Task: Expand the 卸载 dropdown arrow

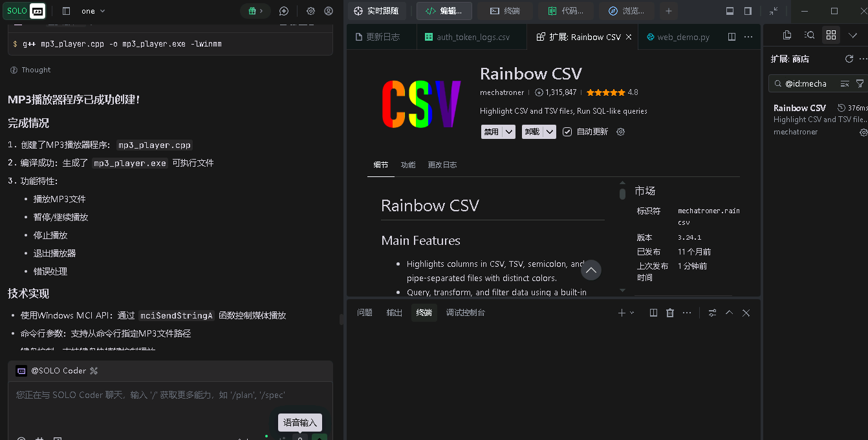Action: tap(550, 132)
